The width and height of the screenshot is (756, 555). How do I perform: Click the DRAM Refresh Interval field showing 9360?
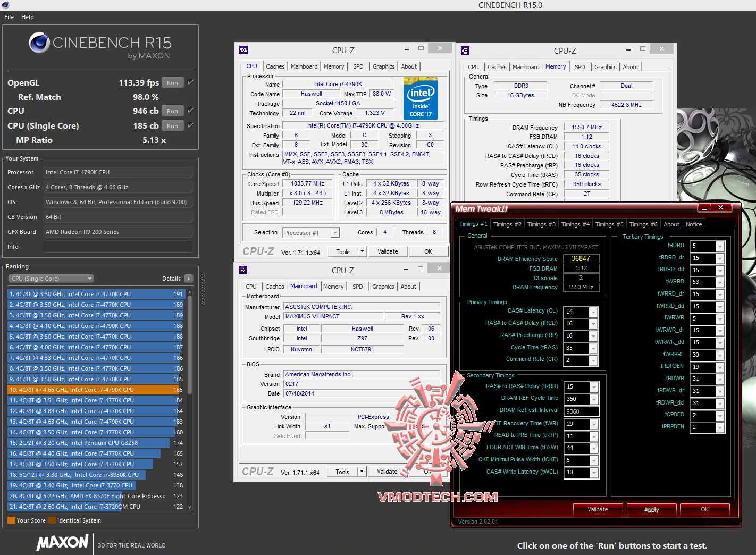click(582, 411)
